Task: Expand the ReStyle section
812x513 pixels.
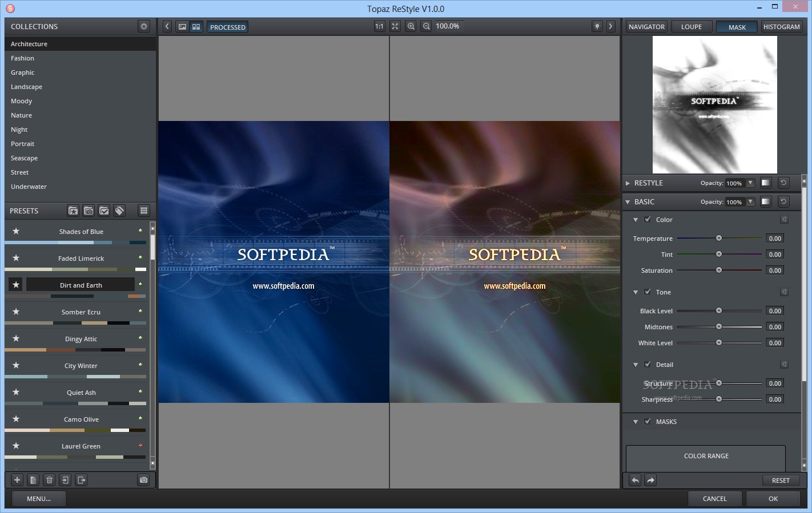Action: tap(628, 183)
